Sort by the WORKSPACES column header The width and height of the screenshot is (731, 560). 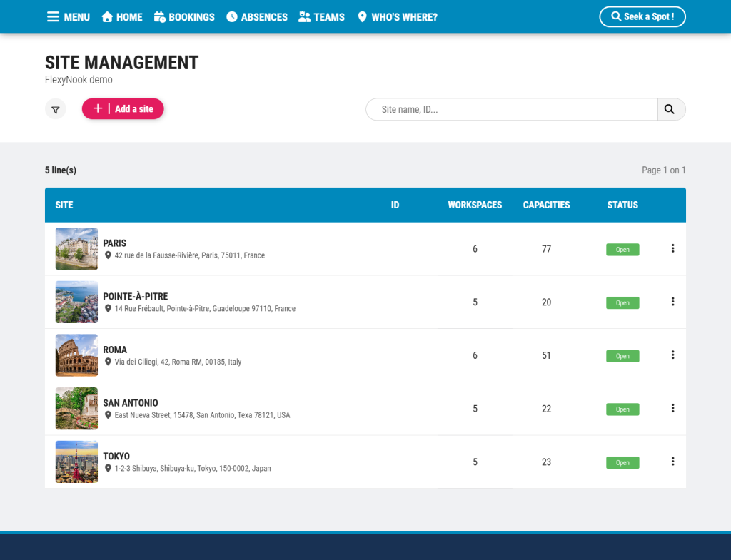475,205
